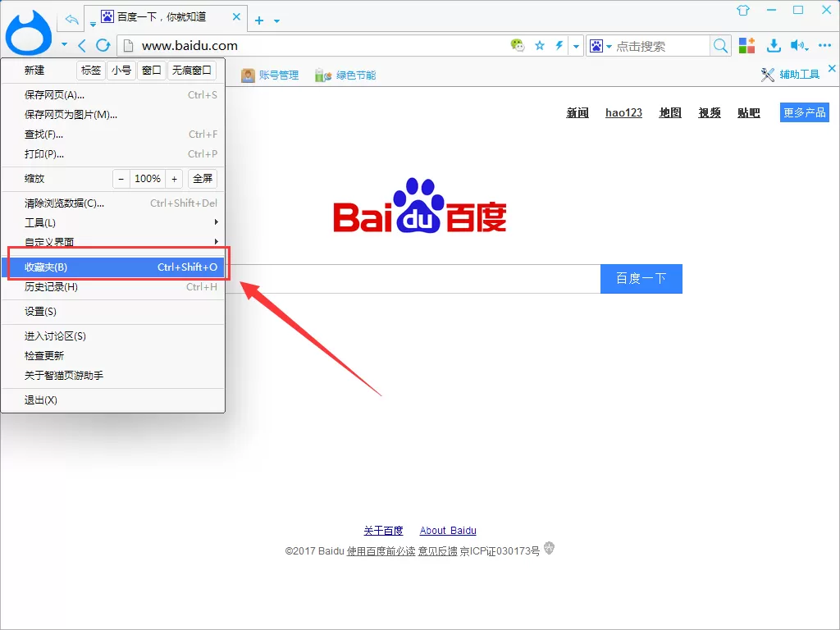Expand the new tab options dropdown
Viewport: 840px width, 630px height.
[x=277, y=21]
